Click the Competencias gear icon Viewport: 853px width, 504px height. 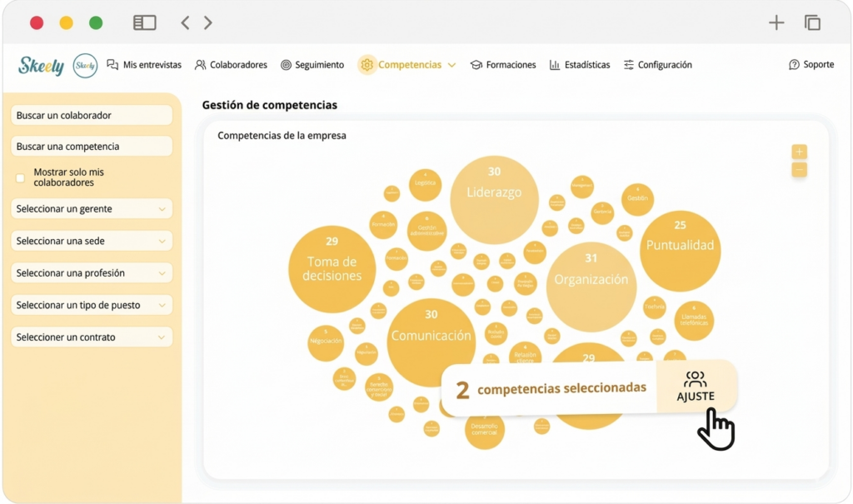[x=367, y=65]
